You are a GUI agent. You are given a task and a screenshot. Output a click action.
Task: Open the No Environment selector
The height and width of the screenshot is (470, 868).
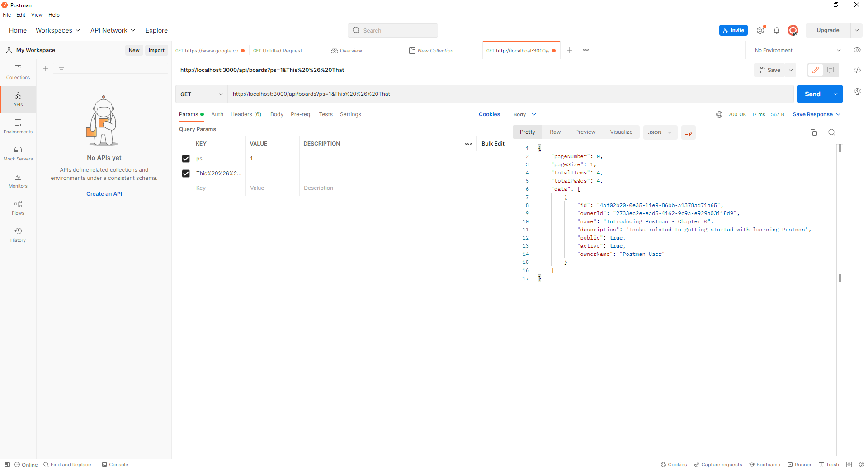click(x=797, y=50)
